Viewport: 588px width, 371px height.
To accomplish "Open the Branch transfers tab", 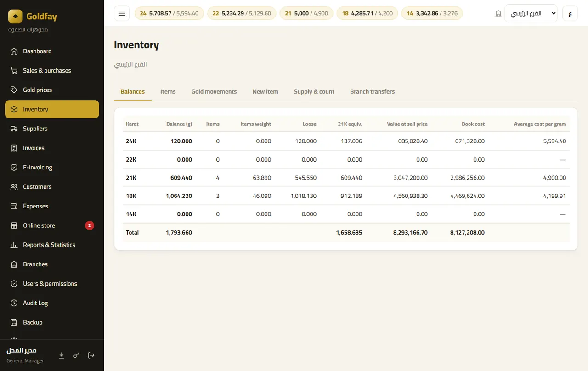I will pos(372,91).
